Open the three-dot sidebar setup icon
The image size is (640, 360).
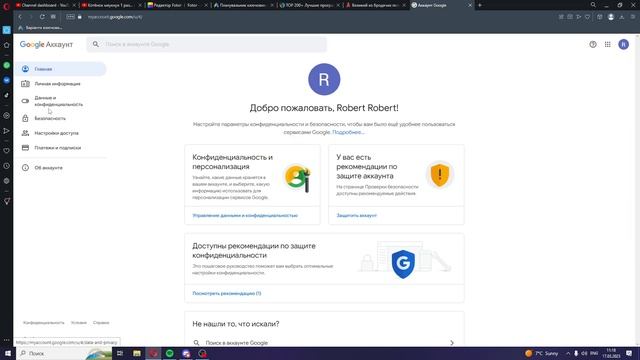[x=7, y=340]
